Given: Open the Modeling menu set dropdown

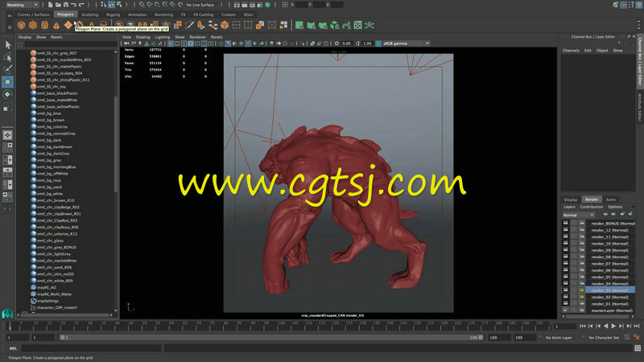Looking at the screenshot, I should tap(23, 5).
